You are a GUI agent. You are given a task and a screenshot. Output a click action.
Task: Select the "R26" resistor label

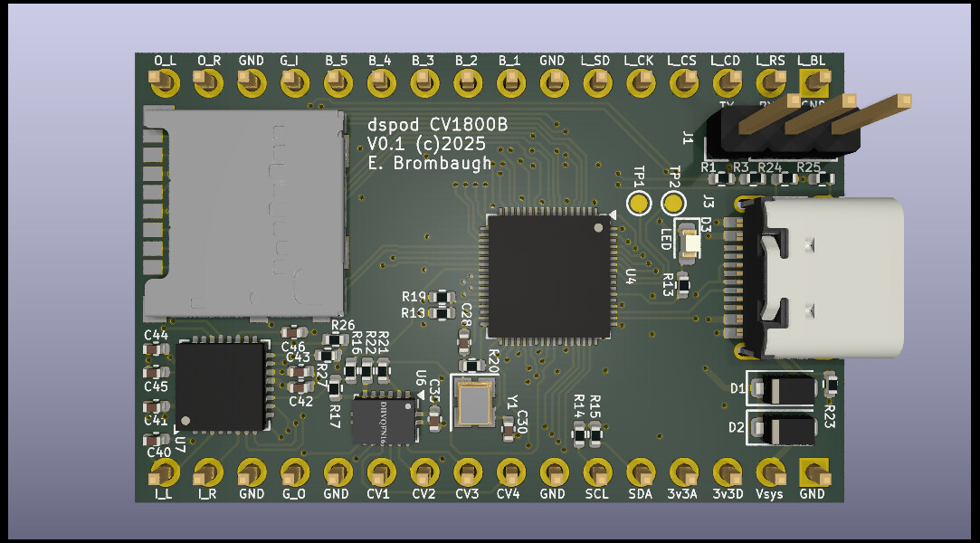tap(343, 325)
